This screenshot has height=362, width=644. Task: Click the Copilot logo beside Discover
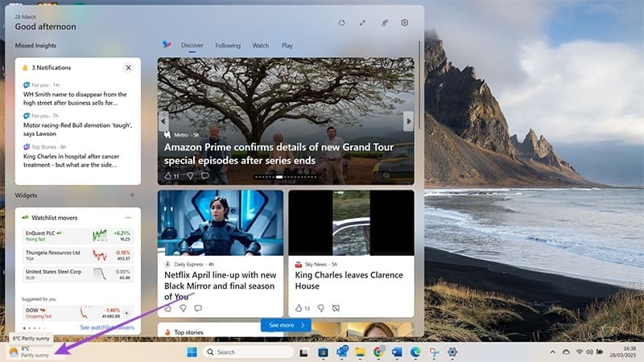pos(167,44)
